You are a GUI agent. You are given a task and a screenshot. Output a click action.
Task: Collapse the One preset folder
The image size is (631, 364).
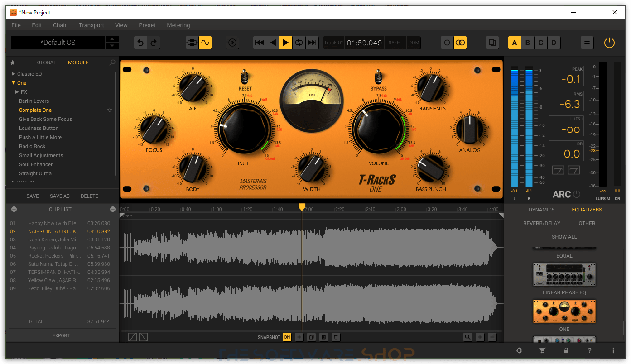14,83
